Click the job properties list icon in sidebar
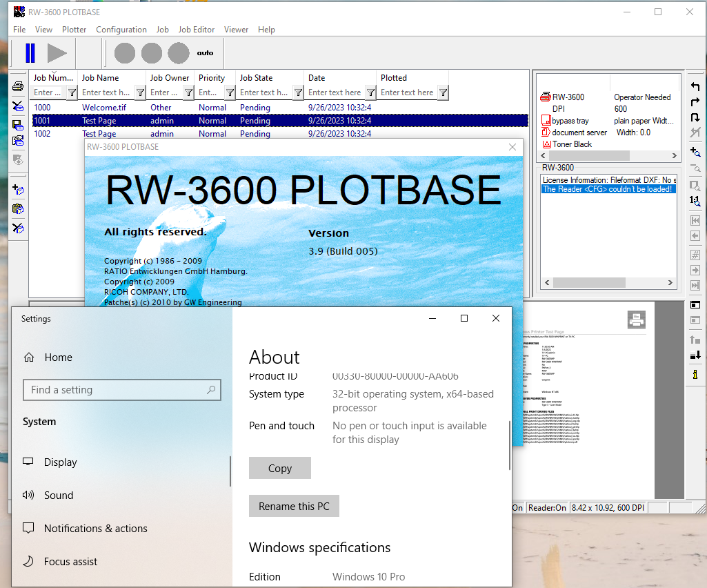This screenshot has width=707, height=588. [x=18, y=141]
